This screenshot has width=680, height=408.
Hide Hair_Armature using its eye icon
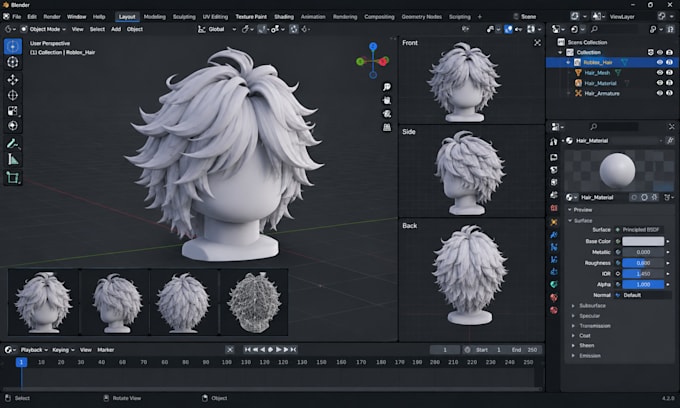(660, 93)
